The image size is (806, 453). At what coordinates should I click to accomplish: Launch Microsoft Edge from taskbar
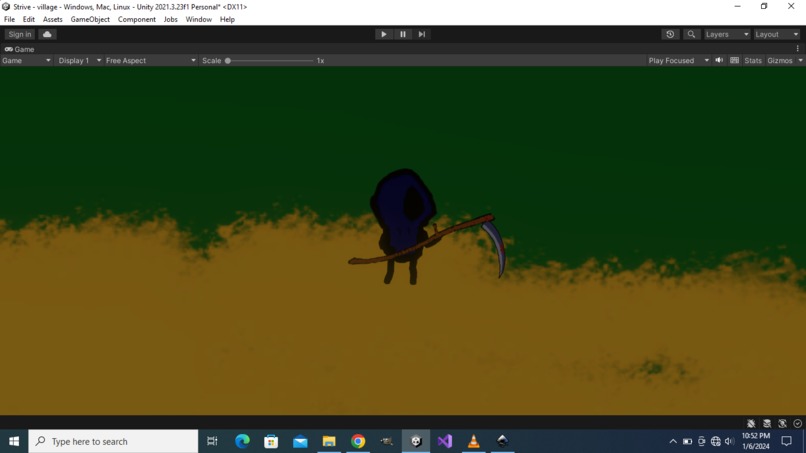click(x=242, y=441)
